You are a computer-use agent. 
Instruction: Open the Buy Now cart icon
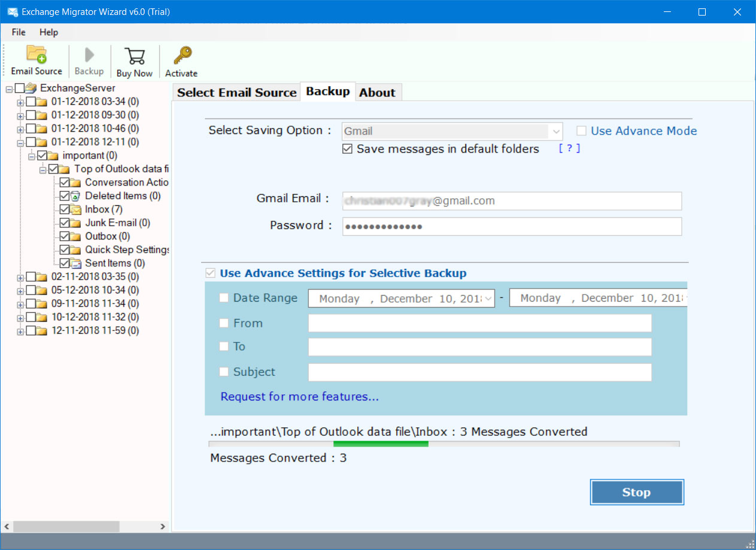click(135, 56)
